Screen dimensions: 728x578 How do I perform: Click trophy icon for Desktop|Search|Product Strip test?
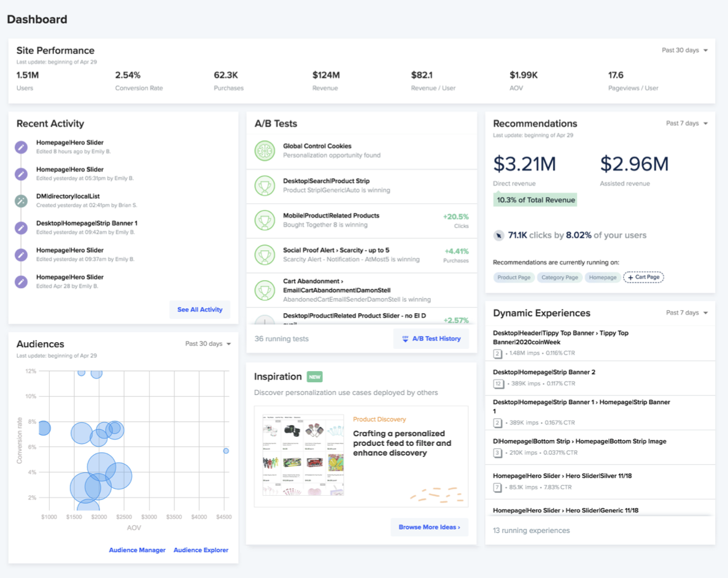pos(265,186)
